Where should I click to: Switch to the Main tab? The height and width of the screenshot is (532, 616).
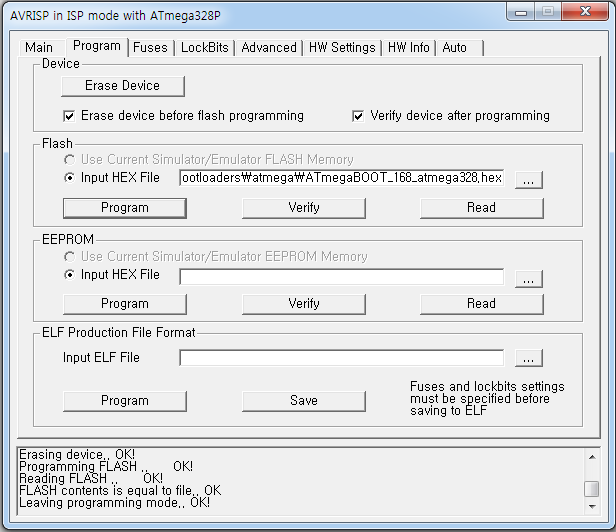click(42, 48)
